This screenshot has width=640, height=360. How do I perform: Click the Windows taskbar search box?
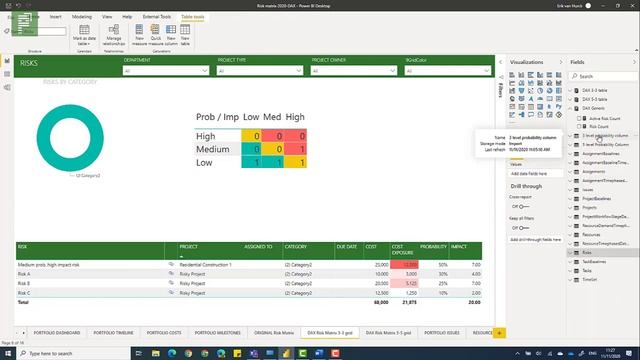click(x=73, y=353)
